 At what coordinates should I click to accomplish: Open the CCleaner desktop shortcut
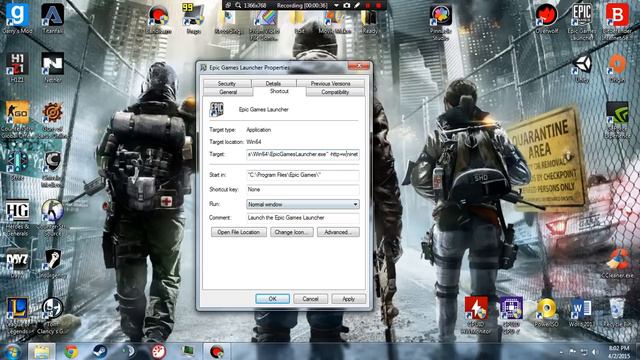pyautogui.click(x=617, y=264)
